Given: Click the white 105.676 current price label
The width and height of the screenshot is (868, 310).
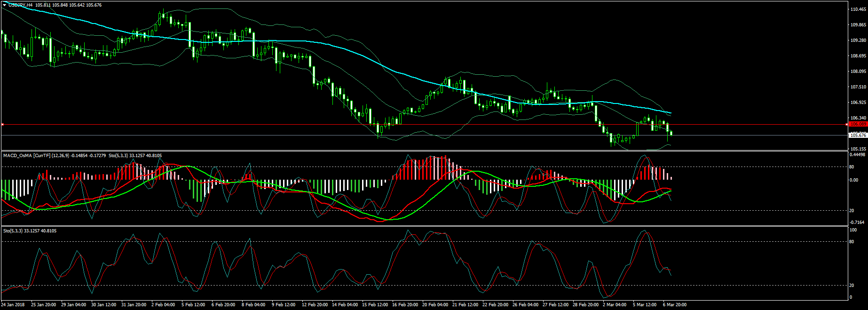Looking at the screenshot, I should pyautogui.click(x=858, y=135).
